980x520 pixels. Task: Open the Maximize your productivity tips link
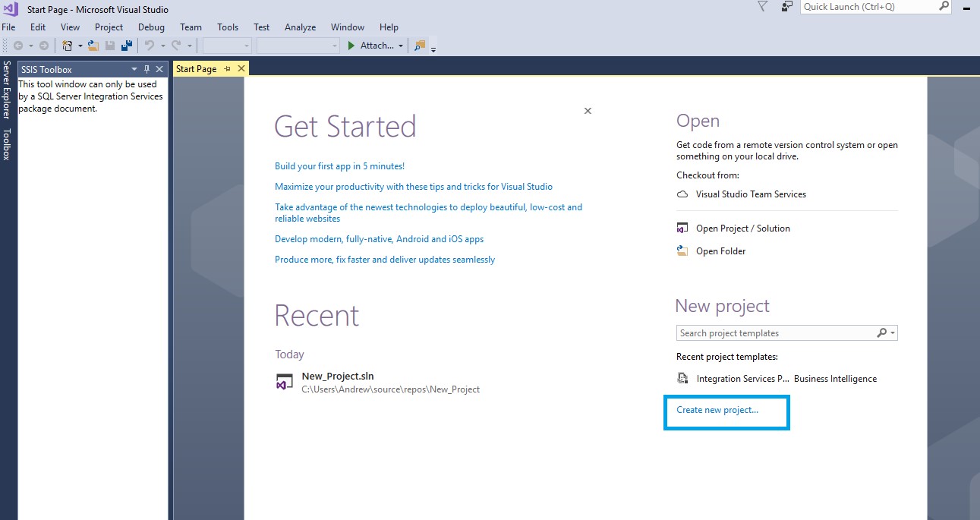tap(414, 186)
